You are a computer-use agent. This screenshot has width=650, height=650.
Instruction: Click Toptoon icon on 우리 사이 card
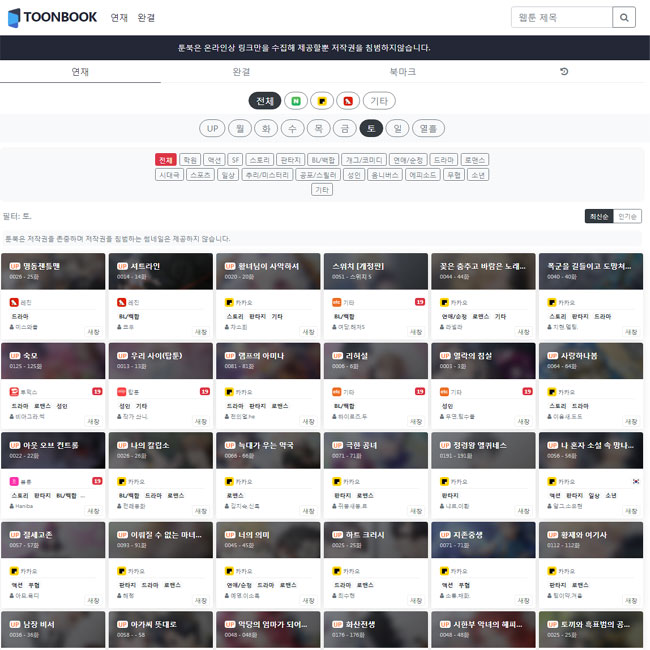[x=121, y=392]
